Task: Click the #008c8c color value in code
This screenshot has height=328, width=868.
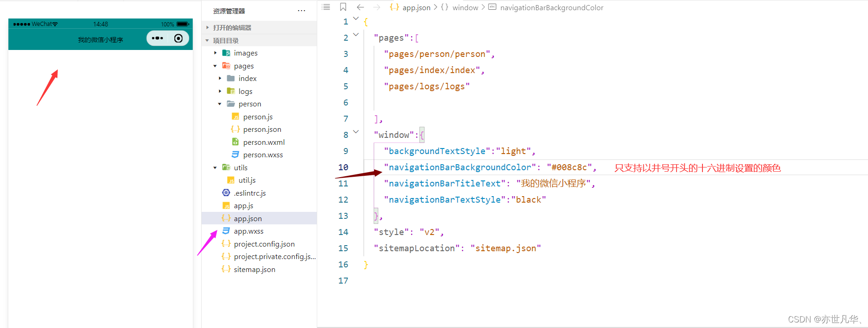Action: coord(569,167)
